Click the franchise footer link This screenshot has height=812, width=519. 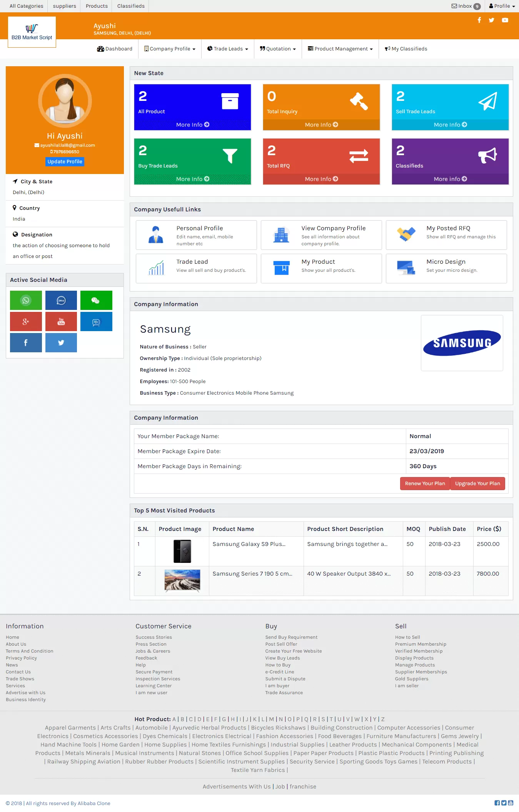[x=303, y=787]
